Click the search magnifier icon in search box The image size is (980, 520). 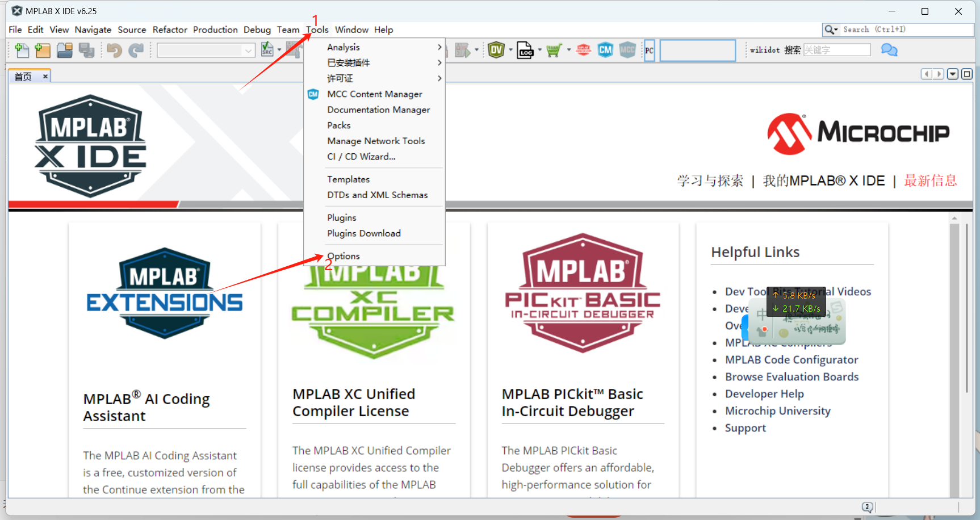[830, 30]
